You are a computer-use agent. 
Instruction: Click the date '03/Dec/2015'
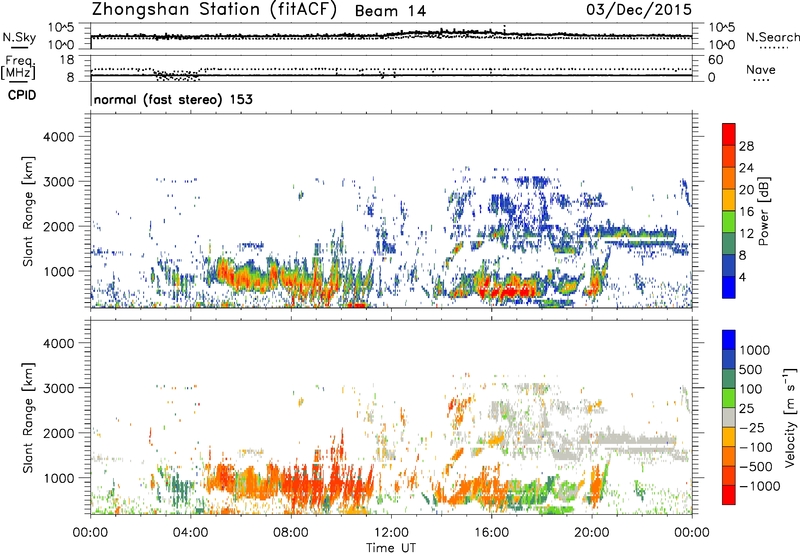639,9
